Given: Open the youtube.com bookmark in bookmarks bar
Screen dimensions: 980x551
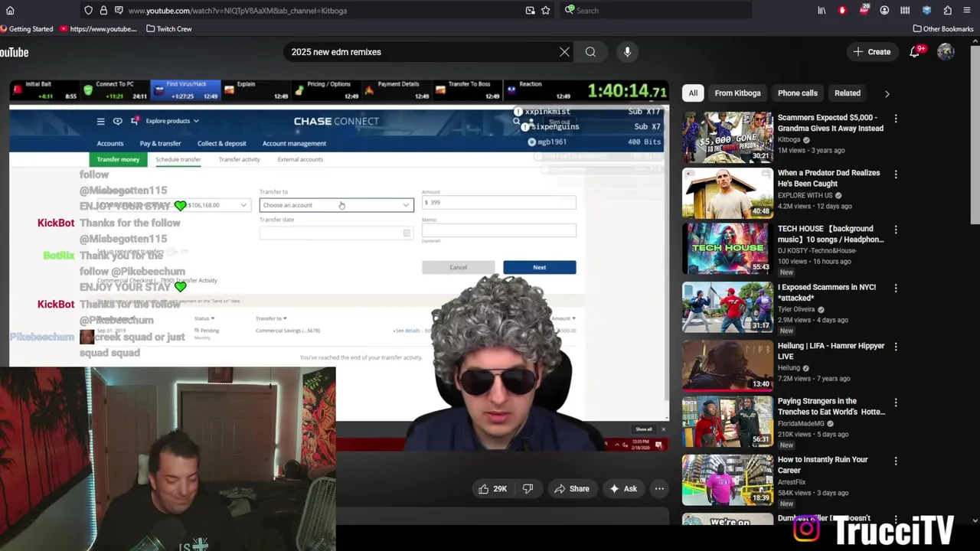Looking at the screenshot, I should click(x=98, y=29).
